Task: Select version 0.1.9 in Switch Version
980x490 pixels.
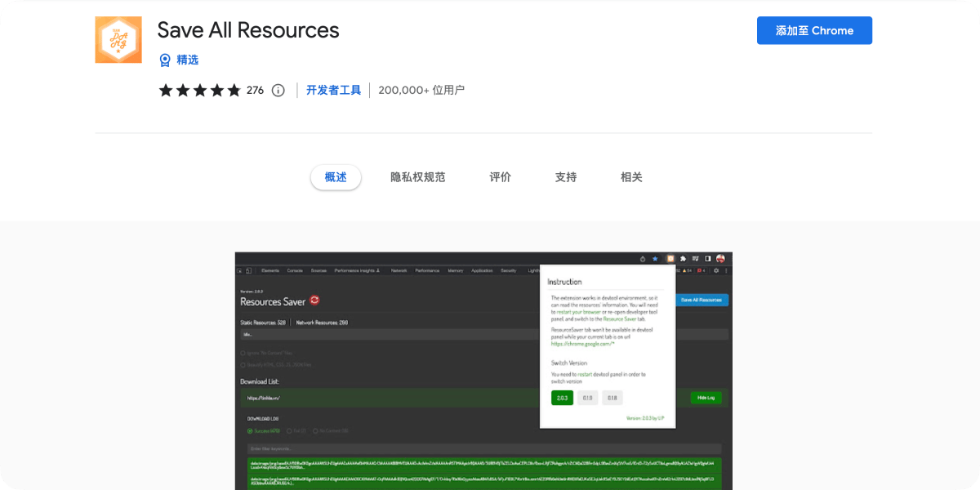Action: (587, 398)
